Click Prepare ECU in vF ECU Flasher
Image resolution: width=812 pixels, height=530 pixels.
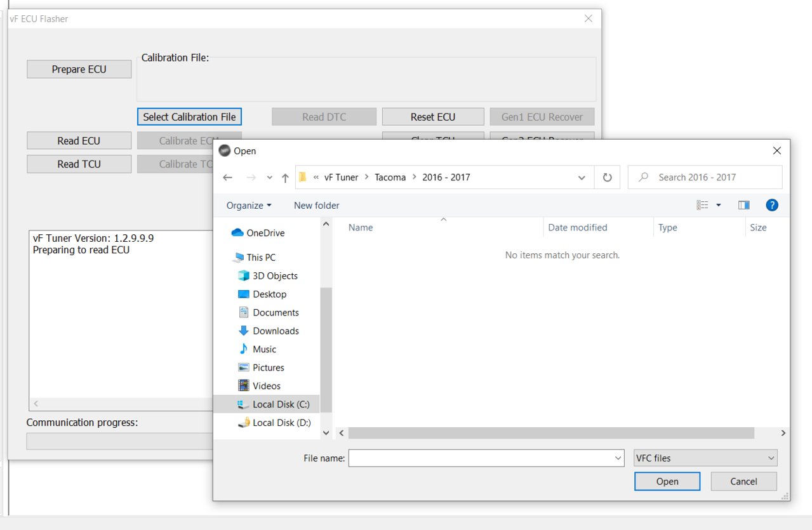(79, 69)
